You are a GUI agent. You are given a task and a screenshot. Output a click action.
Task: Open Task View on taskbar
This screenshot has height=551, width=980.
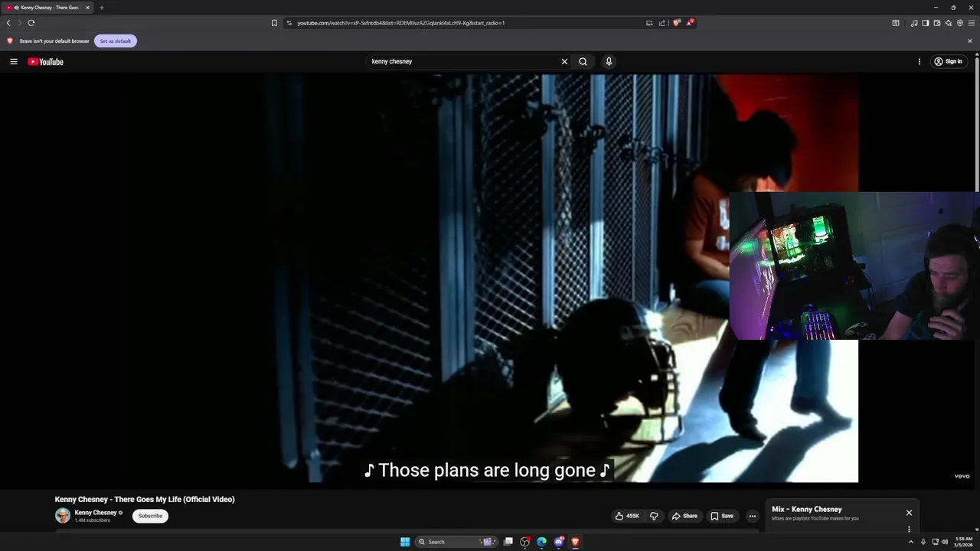point(508,542)
